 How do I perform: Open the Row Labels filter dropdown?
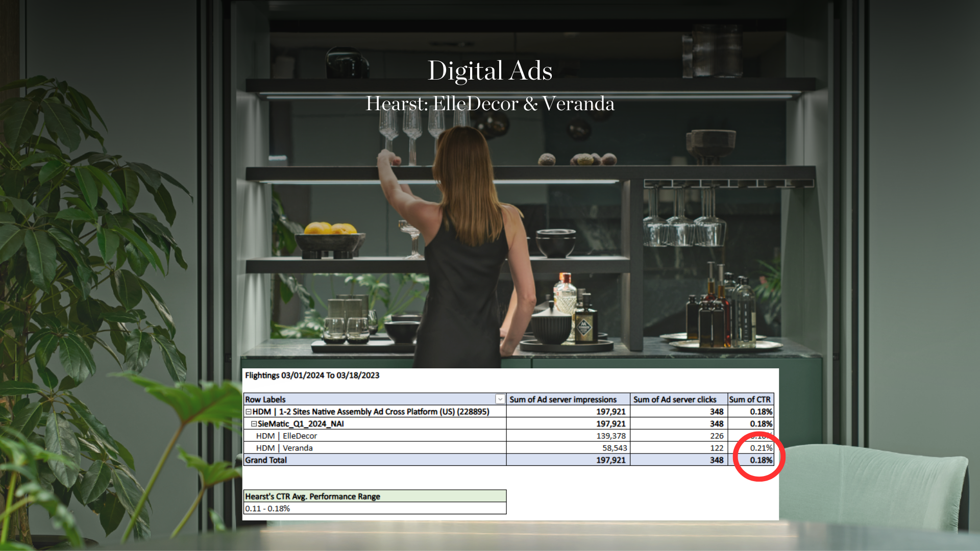coord(500,399)
